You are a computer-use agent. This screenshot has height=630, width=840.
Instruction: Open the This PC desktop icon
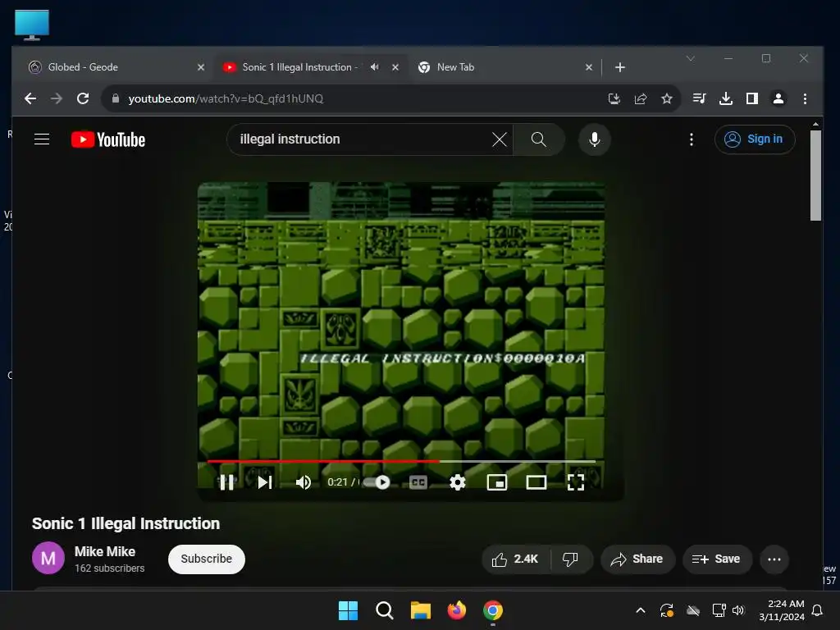[x=32, y=25]
